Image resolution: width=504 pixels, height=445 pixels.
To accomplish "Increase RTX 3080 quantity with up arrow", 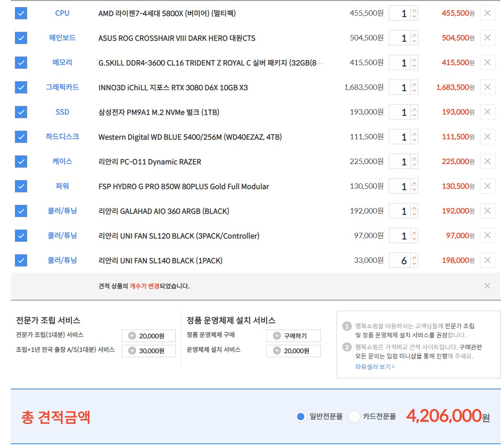I will pos(415,84).
